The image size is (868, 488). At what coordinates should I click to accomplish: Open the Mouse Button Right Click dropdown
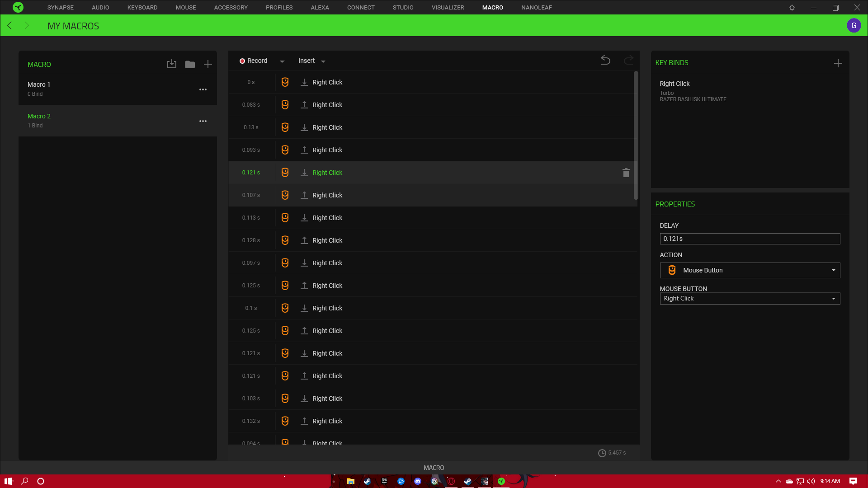point(750,298)
